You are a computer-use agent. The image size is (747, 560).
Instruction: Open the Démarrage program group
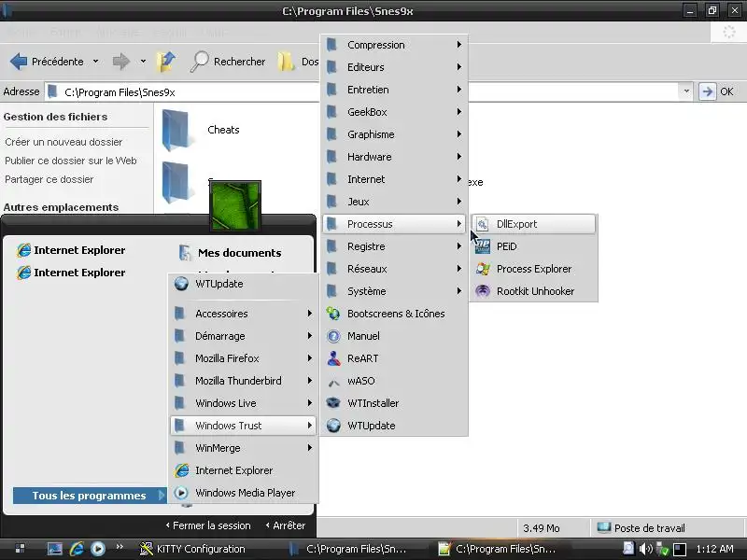coord(243,336)
